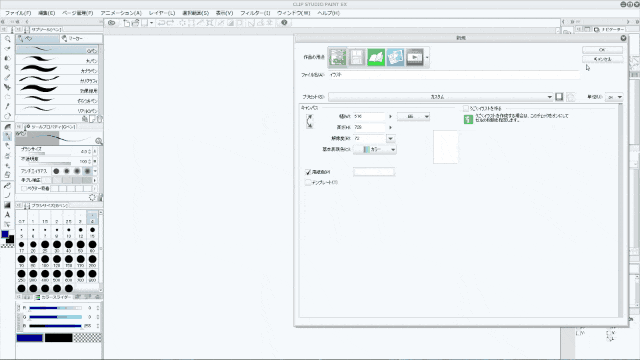The height and width of the screenshot is (360, 640).
Task: Enable the Webtoon/moving illustration checkbox
Action: pos(466,108)
